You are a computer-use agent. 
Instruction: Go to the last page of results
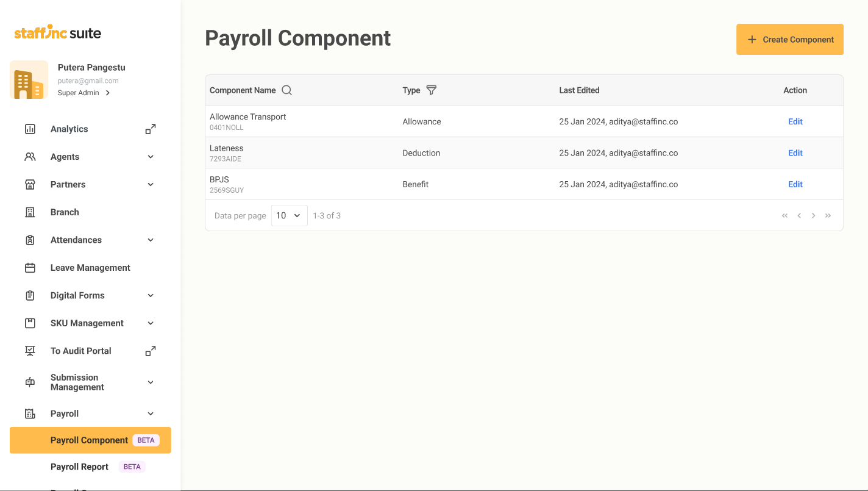828,215
